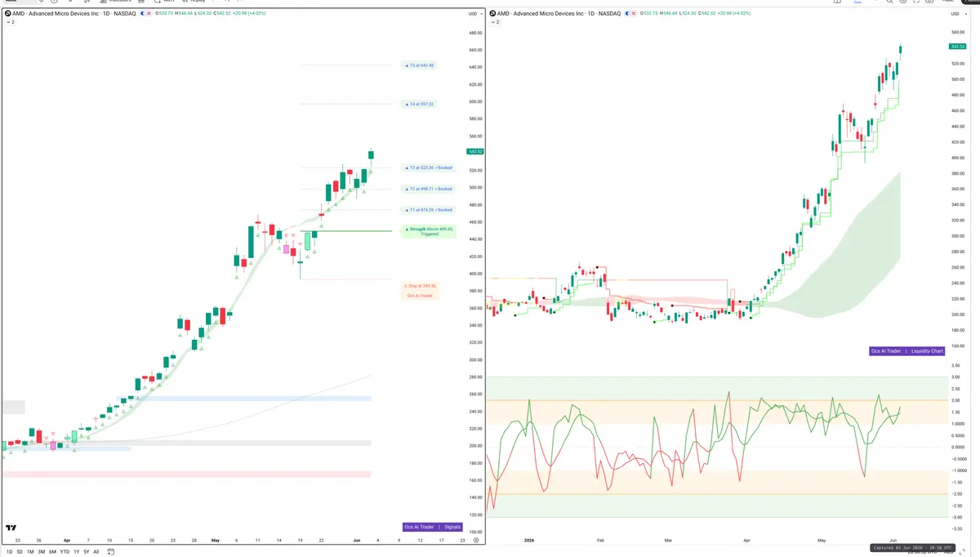The width and height of the screenshot is (980, 557).
Task: Select the 1M timeframe range
Action: 30,551
